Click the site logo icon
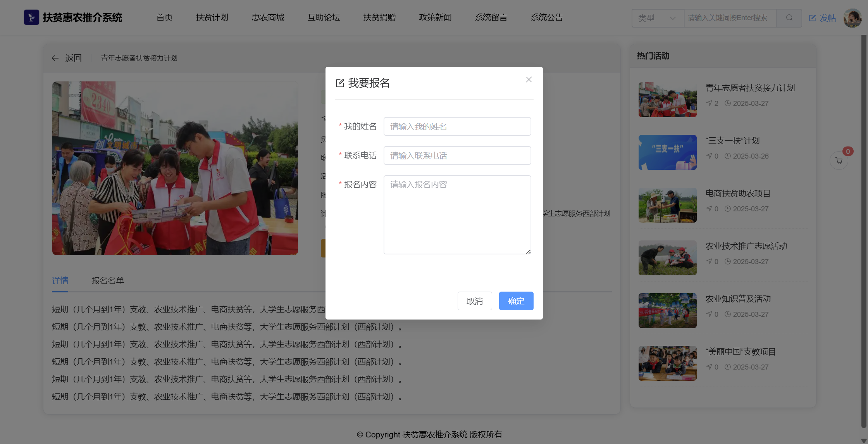868x444 pixels. [x=31, y=17]
